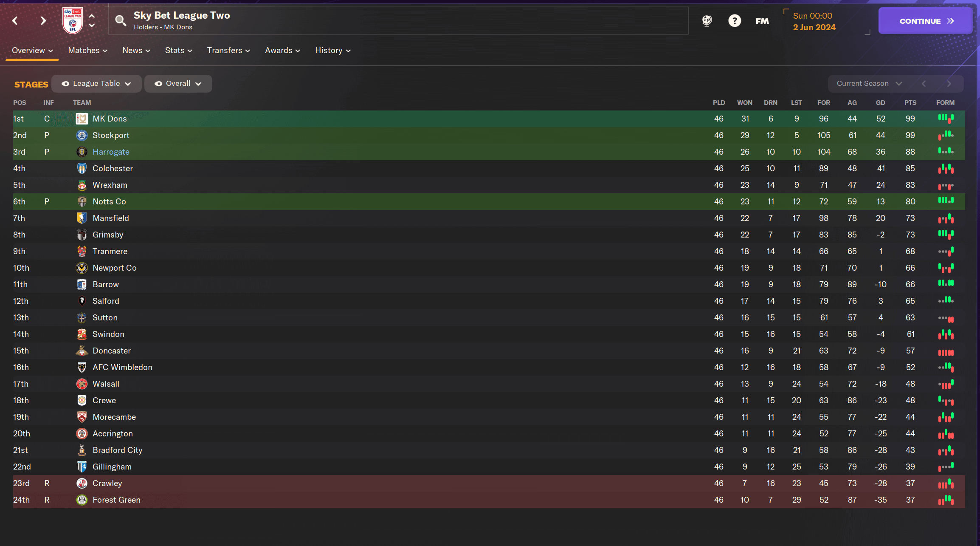980x546 pixels.
Task: Click the search magnifier icon
Action: (x=121, y=20)
